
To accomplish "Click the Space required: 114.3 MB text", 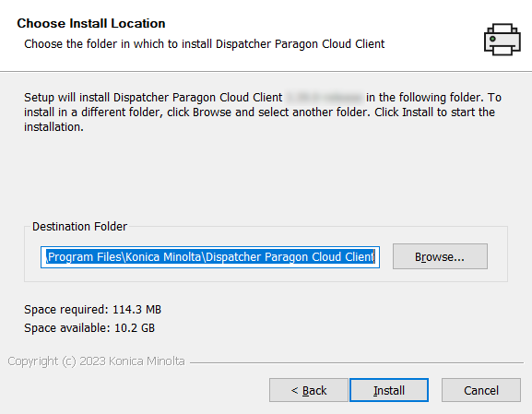I will [92, 310].
